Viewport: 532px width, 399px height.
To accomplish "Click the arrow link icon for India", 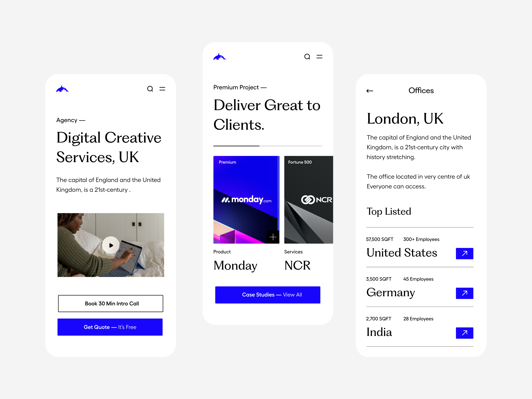I will pos(465,333).
